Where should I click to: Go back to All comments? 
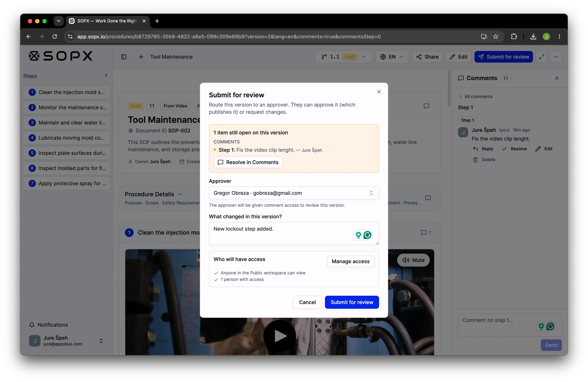(476, 96)
